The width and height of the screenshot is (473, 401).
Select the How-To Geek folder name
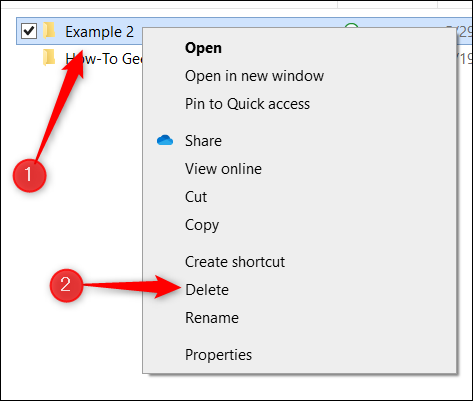click(x=104, y=59)
